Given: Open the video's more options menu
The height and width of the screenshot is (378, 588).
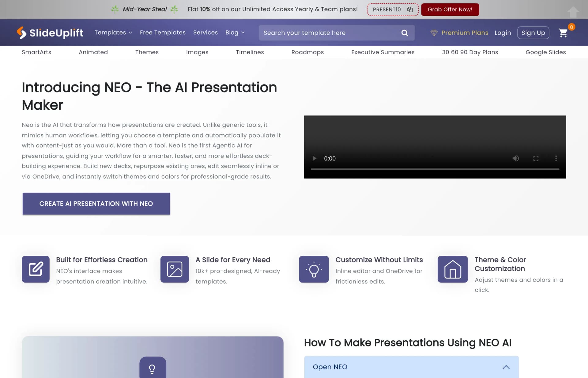Looking at the screenshot, I should (556, 158).
